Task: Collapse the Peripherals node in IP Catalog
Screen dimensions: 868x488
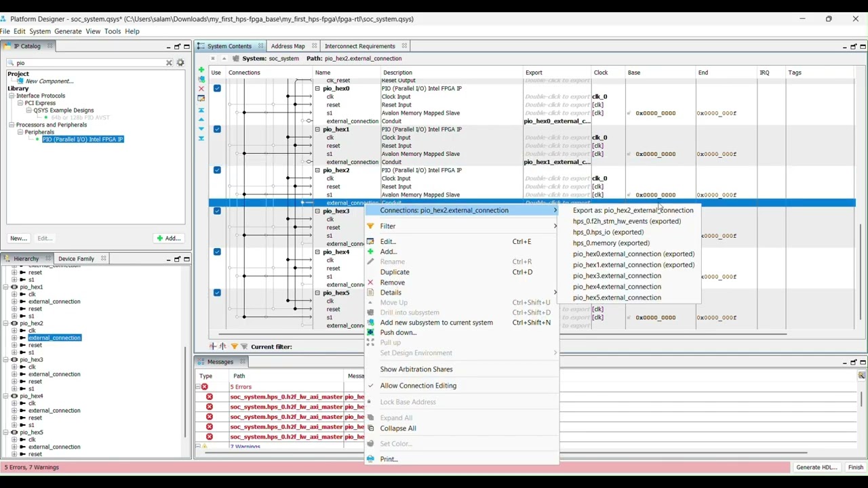Action: 20,132
